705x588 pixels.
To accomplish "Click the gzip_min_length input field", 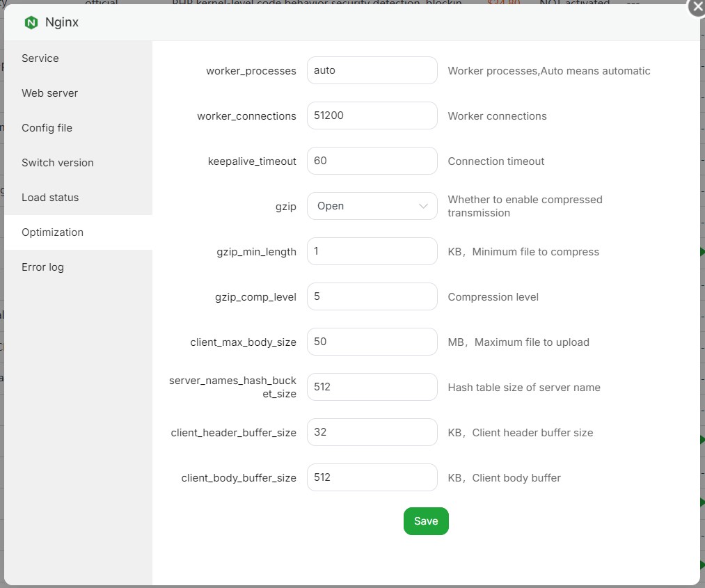I will coord(372,251).
